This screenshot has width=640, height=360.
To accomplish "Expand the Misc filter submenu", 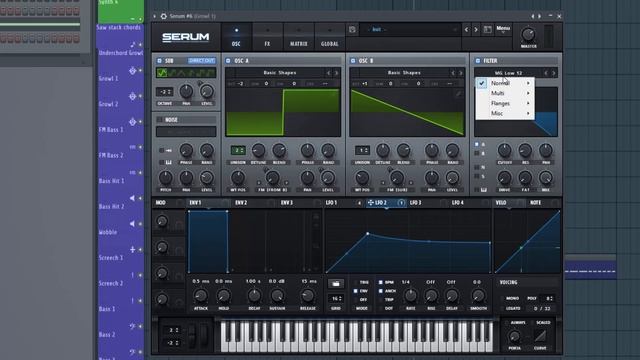I will click(505, 113).
